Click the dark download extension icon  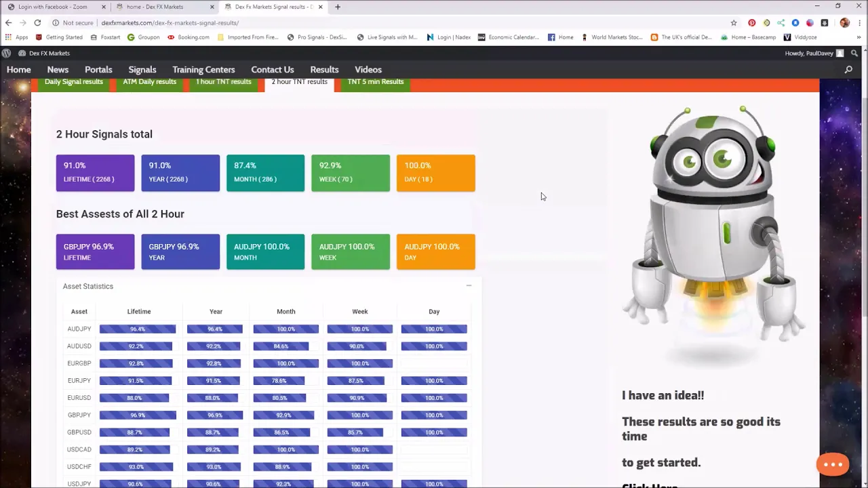(x=825, y=22)
